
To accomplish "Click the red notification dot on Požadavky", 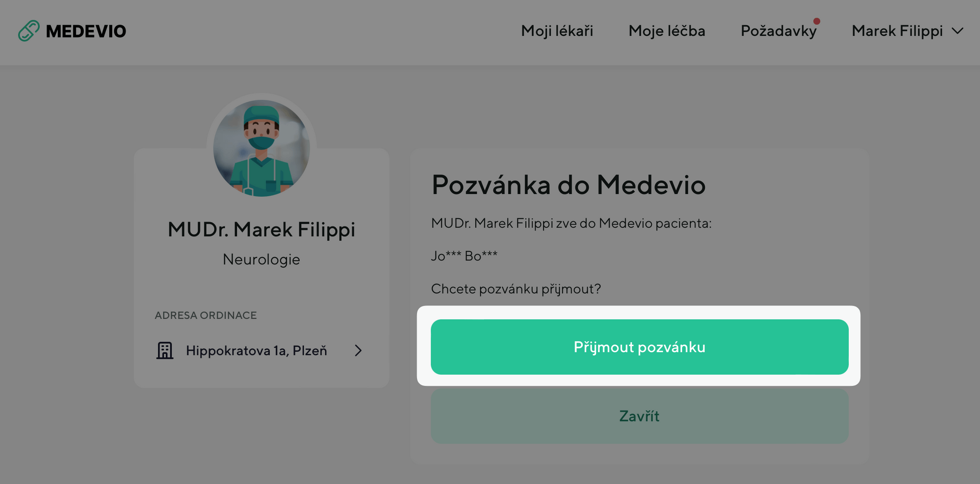I will pos(817,21).
